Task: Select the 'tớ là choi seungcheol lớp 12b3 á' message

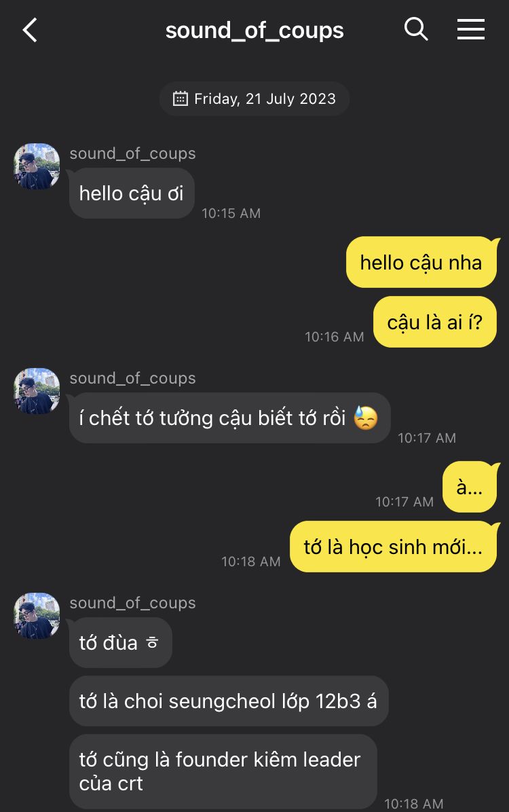Action: pos(228,701)
